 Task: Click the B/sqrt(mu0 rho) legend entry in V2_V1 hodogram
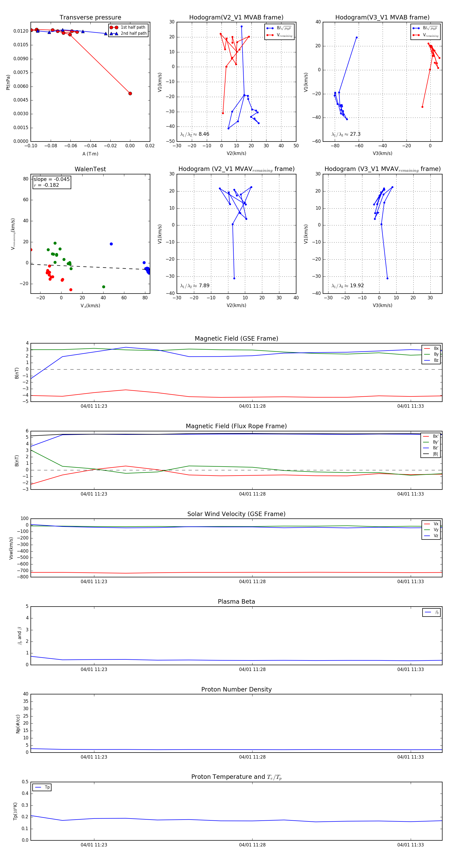(x=279, y=28)
